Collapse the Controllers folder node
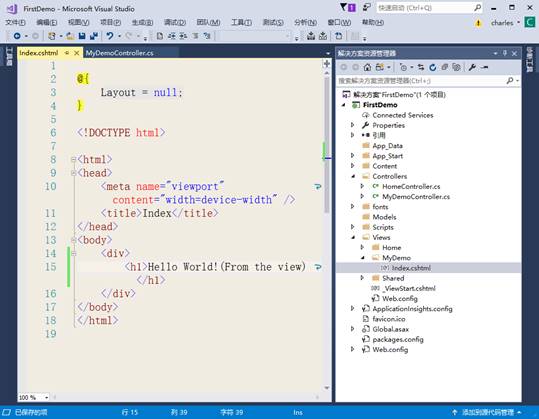This screenshot has height=419, width=539. [x=353, y=176]
